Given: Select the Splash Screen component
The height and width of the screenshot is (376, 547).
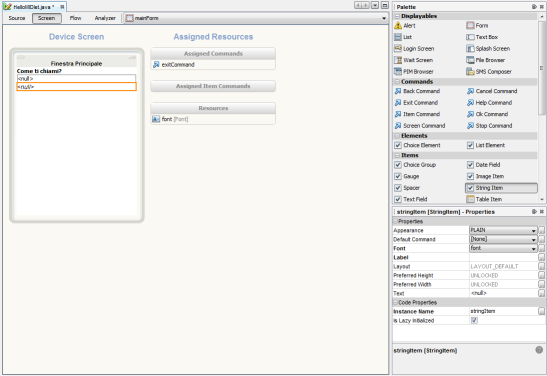Looking at the screenshot, I should 488,48.
